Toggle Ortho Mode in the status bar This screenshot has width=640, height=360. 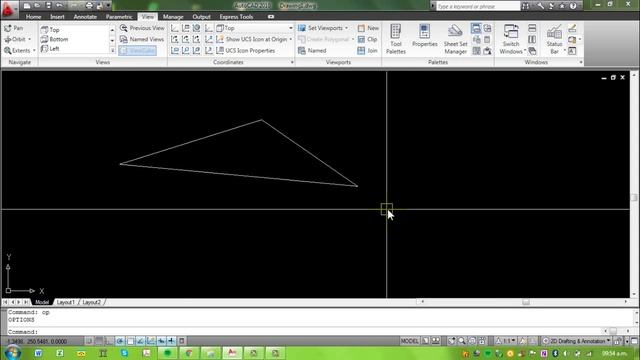[x=109, y=341]
